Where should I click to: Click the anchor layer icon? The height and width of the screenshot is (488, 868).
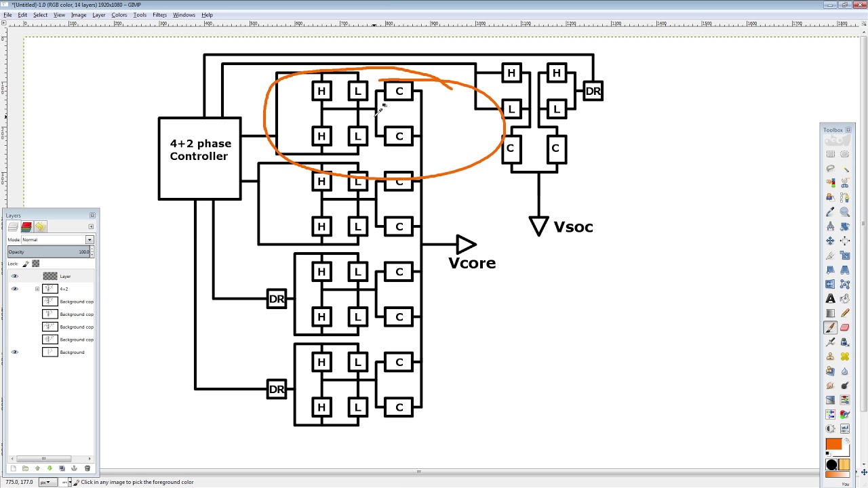(75, 468)
